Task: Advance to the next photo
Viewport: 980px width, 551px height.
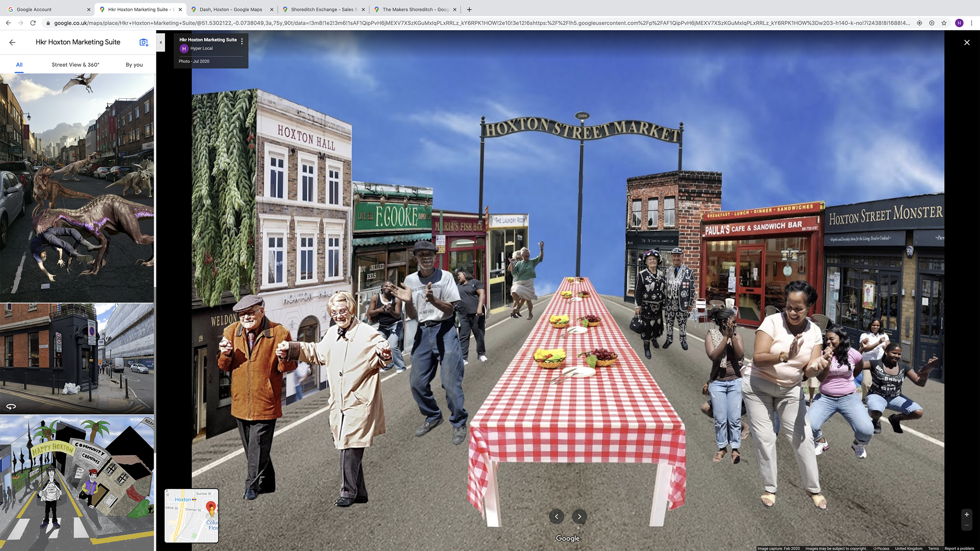Action: (579, 517)
